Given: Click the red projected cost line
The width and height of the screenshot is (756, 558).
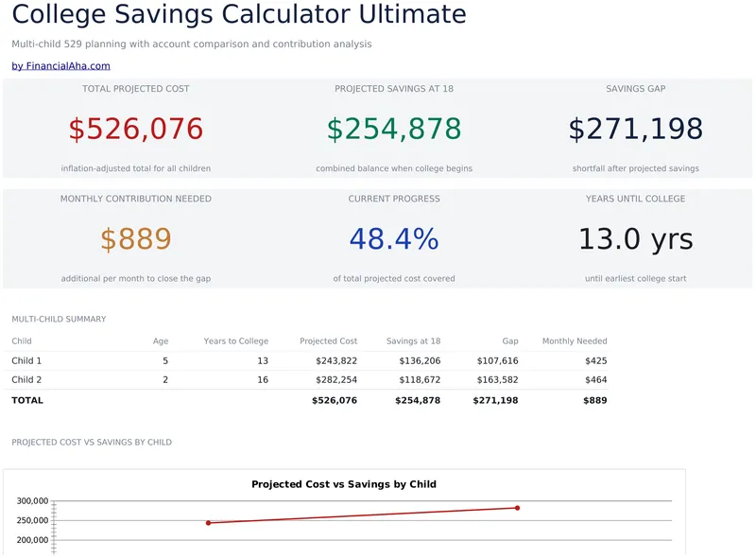Looking at the screenshot, I should (x=363, y=515).
